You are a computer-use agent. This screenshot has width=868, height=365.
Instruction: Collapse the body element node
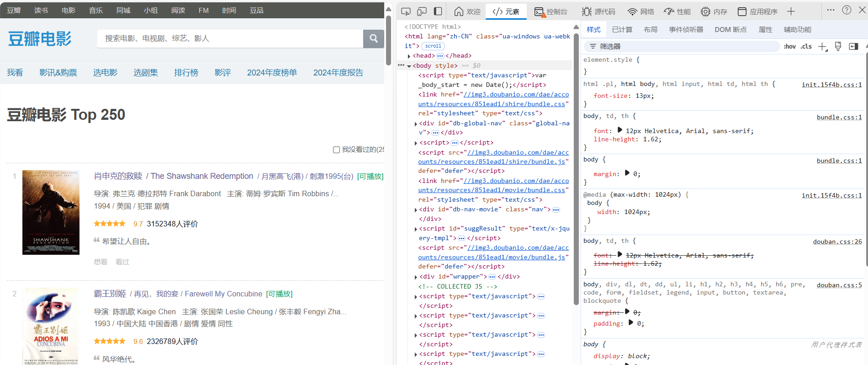tap(409, 66)
